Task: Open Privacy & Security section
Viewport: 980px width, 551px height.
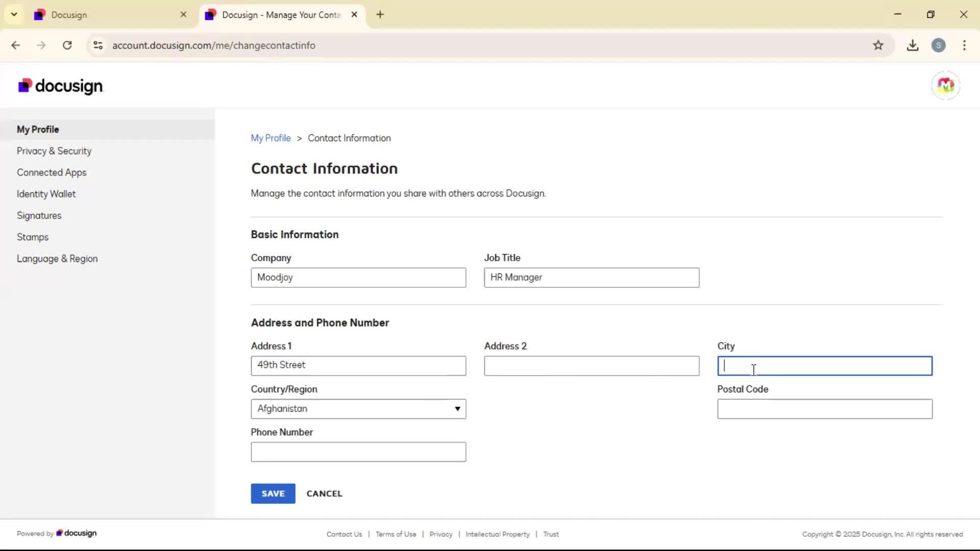Action: 54,151
